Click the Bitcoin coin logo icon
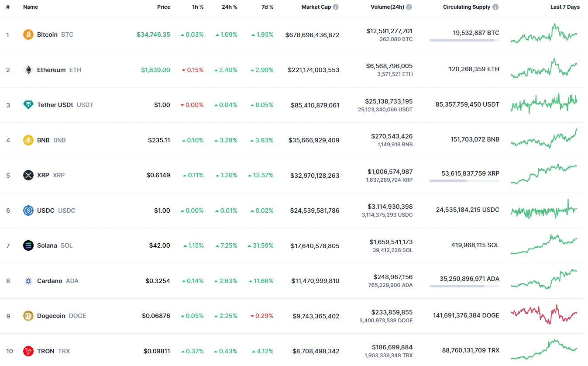588x366 pixels. pos(28,35)
